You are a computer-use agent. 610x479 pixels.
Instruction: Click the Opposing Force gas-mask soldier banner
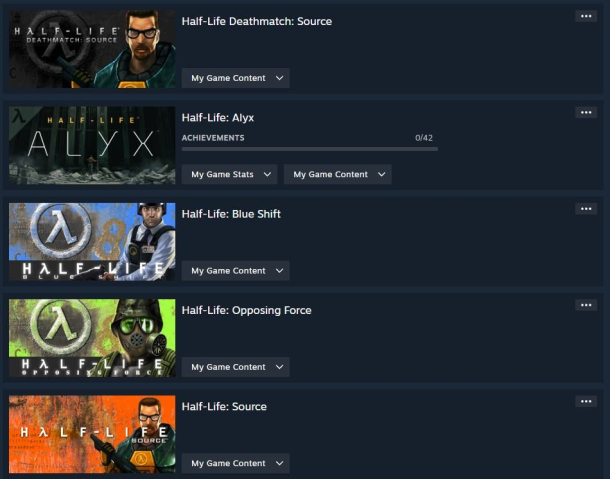[92, 338]
